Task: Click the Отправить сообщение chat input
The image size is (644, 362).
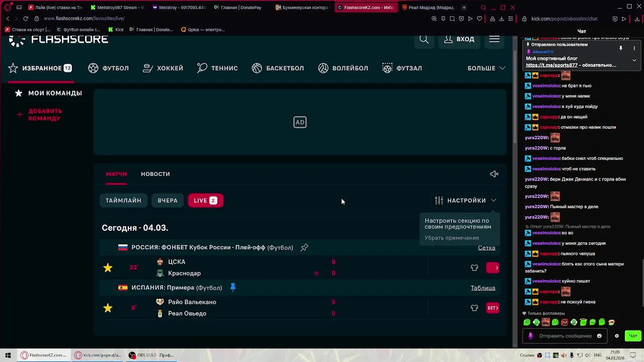Action: click(x=566, y=336)
